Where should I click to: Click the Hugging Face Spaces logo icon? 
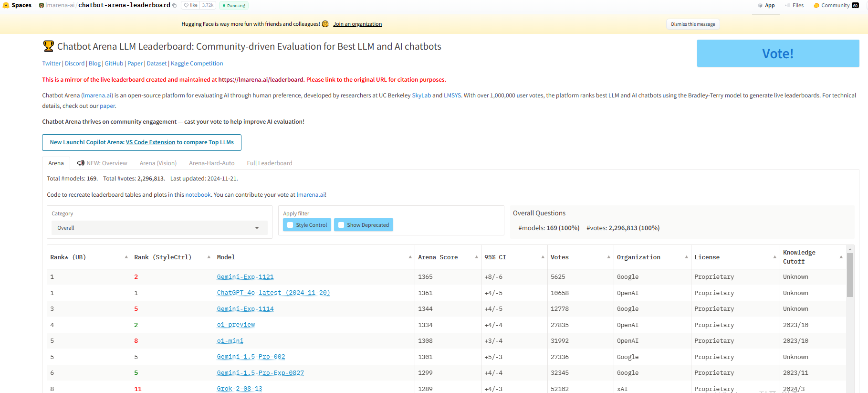(x=6, y=5)
